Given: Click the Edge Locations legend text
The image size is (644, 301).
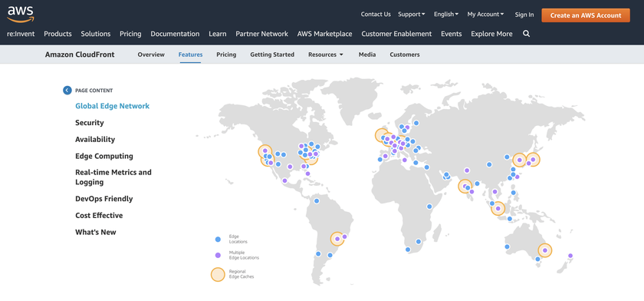Looking at the screenshot, I should point(238,239).
